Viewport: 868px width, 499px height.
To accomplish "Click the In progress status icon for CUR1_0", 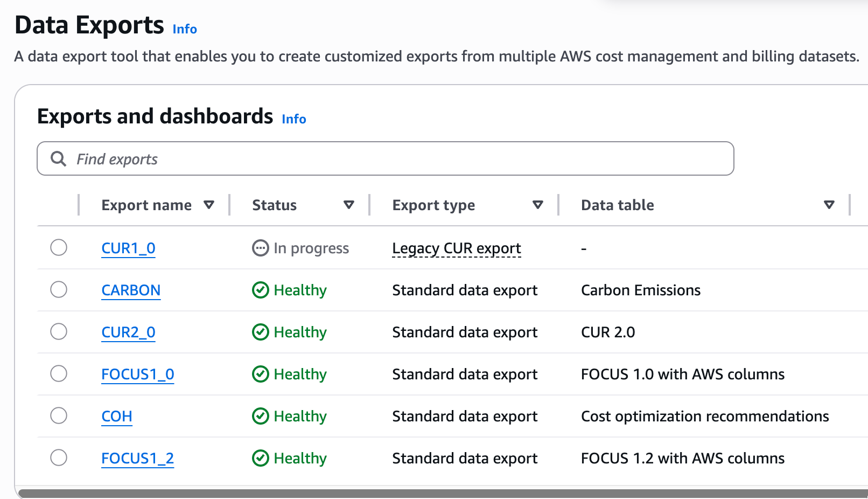I will [x=261, y=248].
